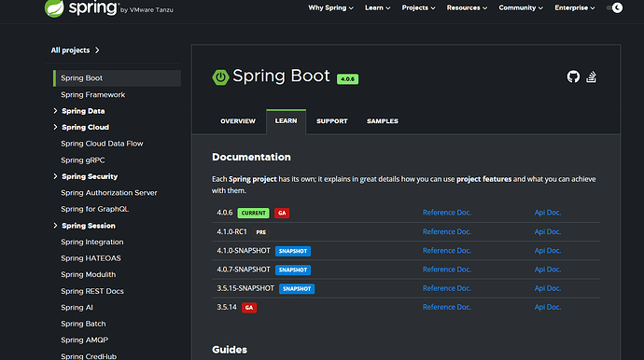The width and height of the screenshot is (644, 360).
Task: Toggle the dark mode theme switch
Action: [x=614, y=7]
